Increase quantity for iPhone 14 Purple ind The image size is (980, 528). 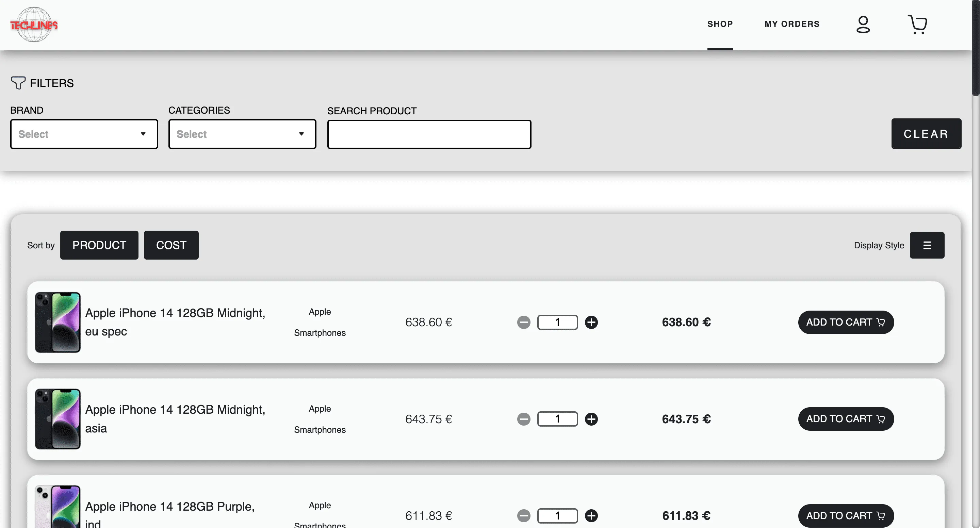[x=591, y=515]
